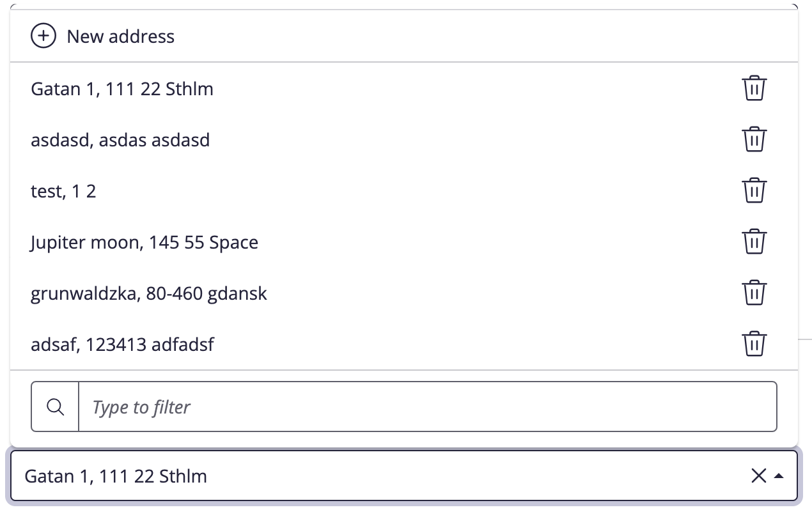This screenshot has height=519, width=812.
Task: Focus the Type to filter input
Action: click(427, 407)
